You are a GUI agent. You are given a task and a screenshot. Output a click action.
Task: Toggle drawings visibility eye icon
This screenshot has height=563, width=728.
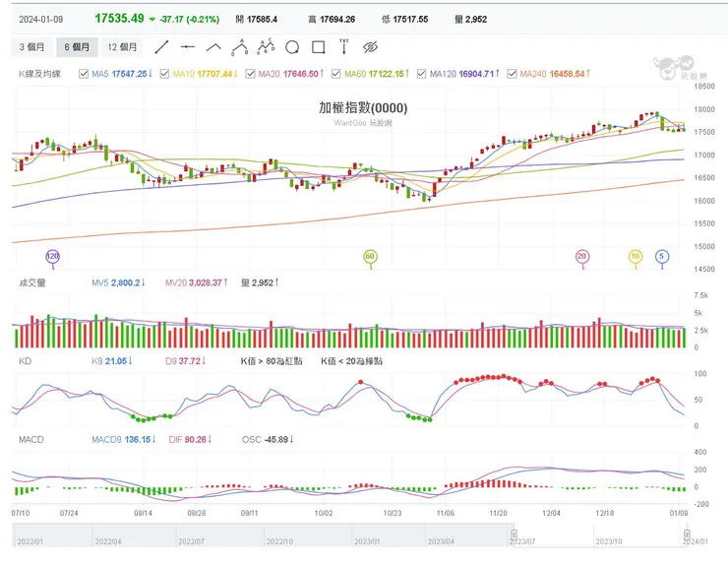(x=370, y=46)
